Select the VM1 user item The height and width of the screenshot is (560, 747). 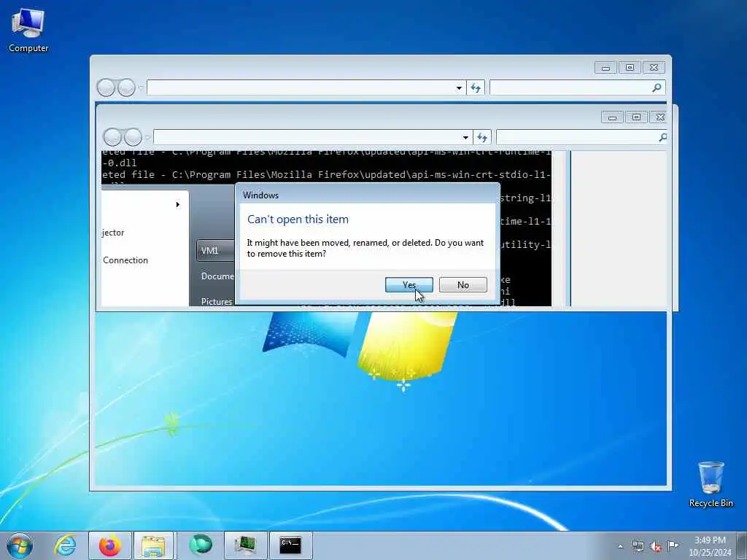215,251
